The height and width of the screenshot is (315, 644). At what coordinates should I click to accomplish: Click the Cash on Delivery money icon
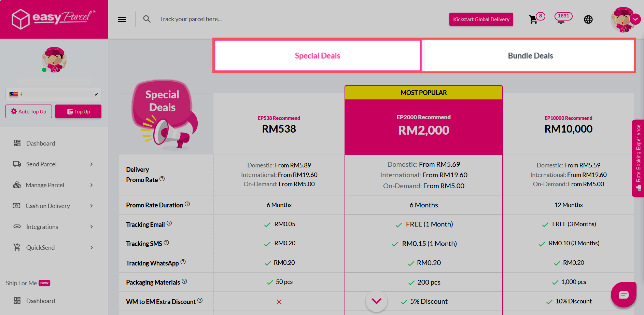(x=16, y=206)
